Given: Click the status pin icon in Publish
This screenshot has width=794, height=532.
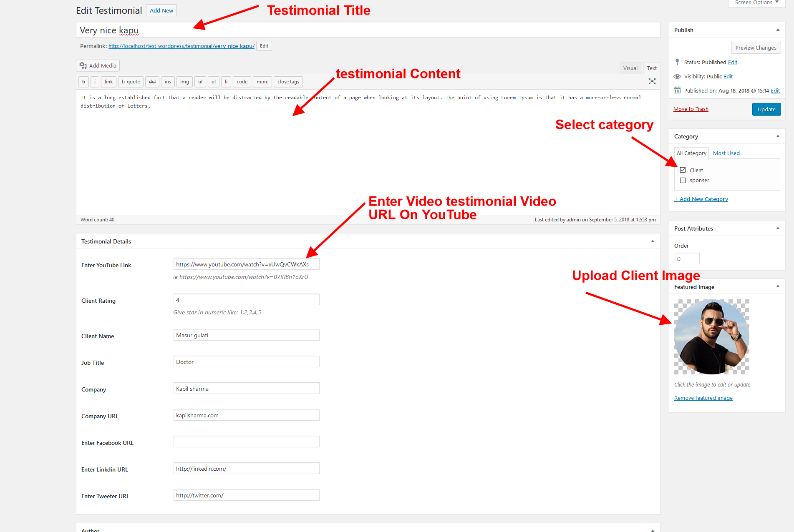Looking at the screenshot, I should (x=677, y=62).
